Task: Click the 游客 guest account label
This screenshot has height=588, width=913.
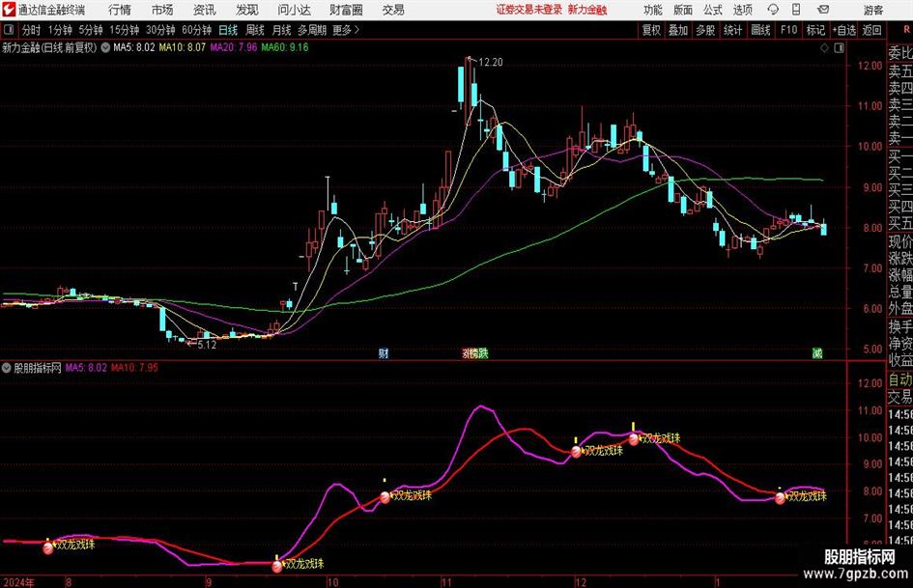Action: point(873,10)
